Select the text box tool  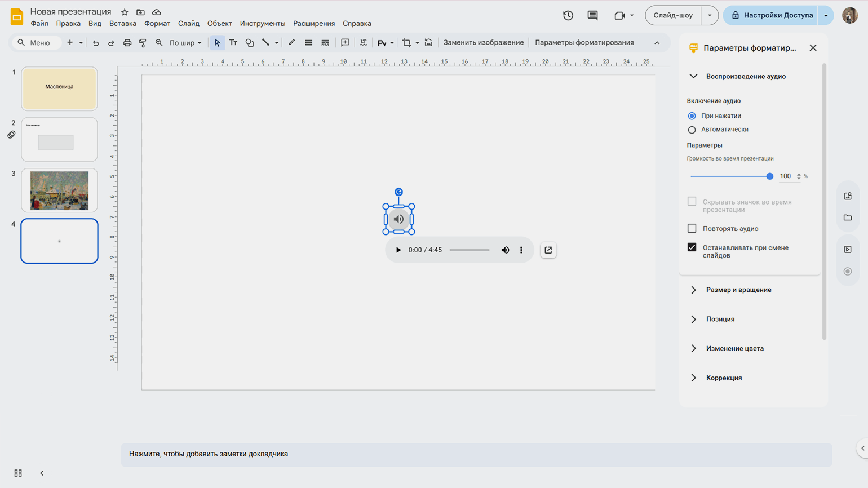pyautogui.click(x=233, y=43)
